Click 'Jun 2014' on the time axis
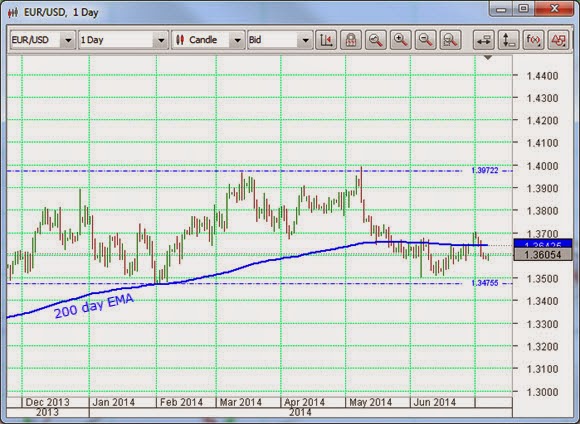This screenshot has width=580, height=424. coord(434,402)
